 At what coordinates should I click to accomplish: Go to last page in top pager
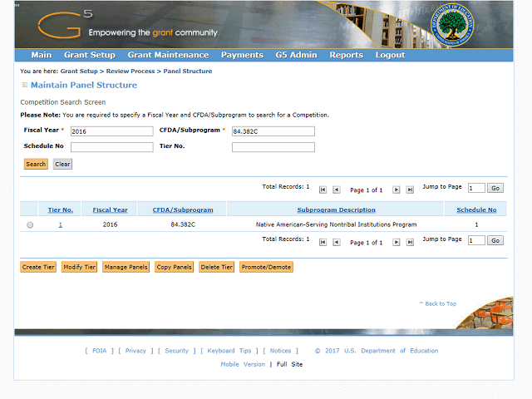[x=410, y=190]
